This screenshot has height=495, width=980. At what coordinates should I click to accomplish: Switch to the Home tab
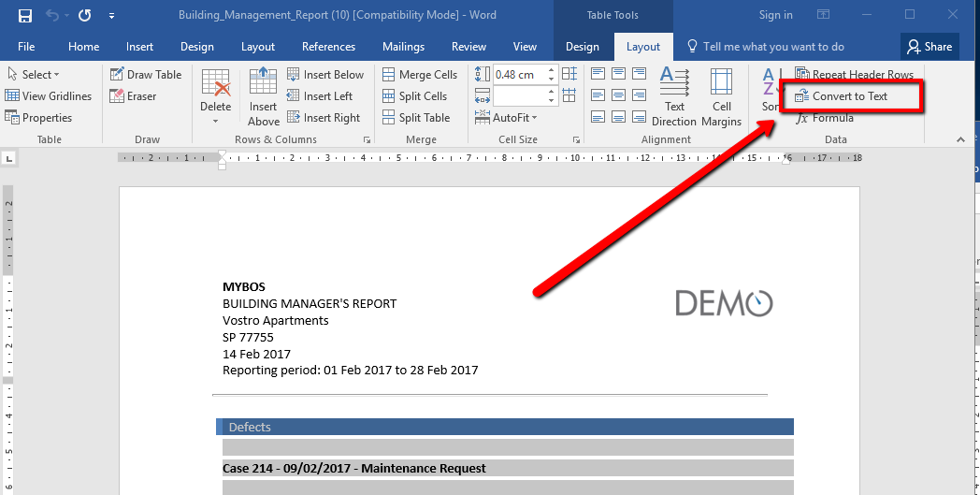84,46
